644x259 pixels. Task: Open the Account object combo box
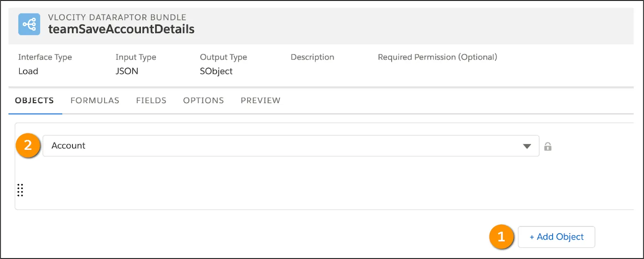point(291,146)
